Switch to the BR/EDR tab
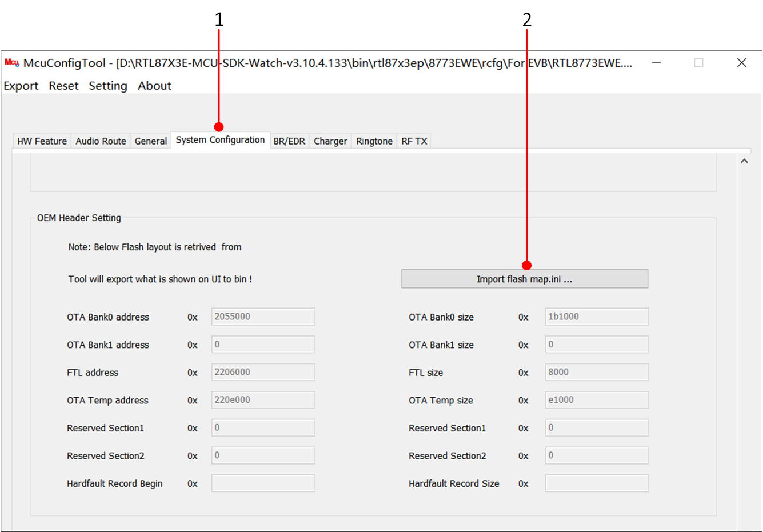The height and width of the screenshot is (532, 763). [x=290, y=141]
